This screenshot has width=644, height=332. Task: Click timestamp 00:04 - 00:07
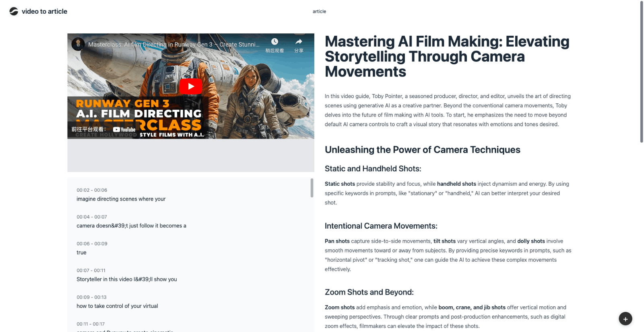point(92,217)
